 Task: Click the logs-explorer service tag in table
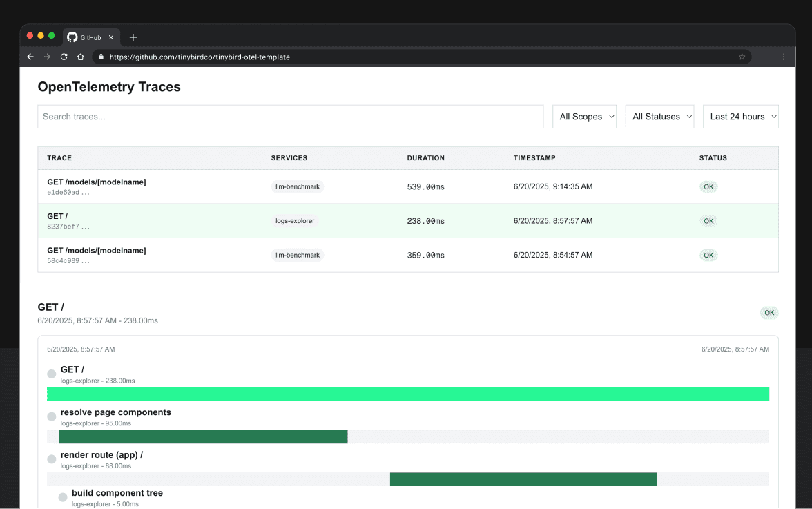[295, 220]
